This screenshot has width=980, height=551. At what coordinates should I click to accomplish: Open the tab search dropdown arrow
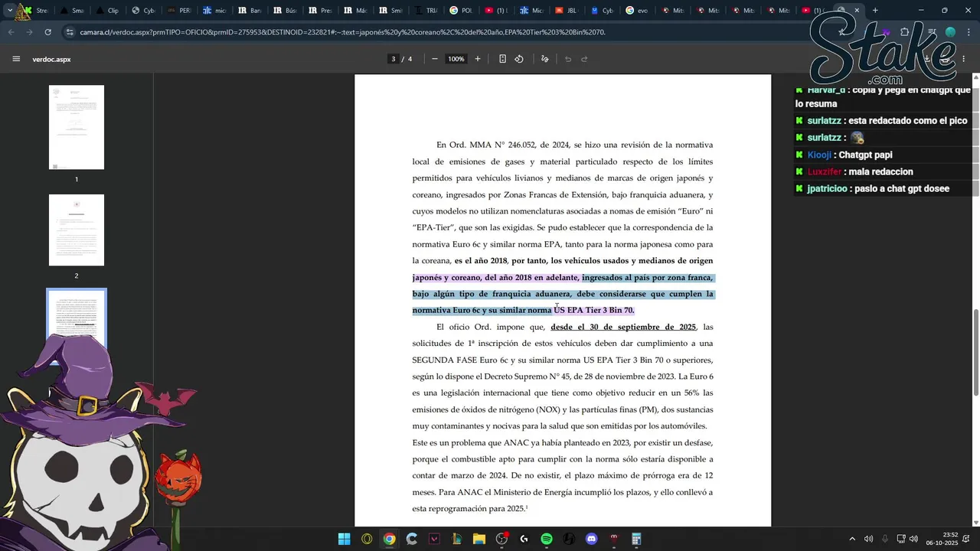pyautogui.click(x=9, y=11)
